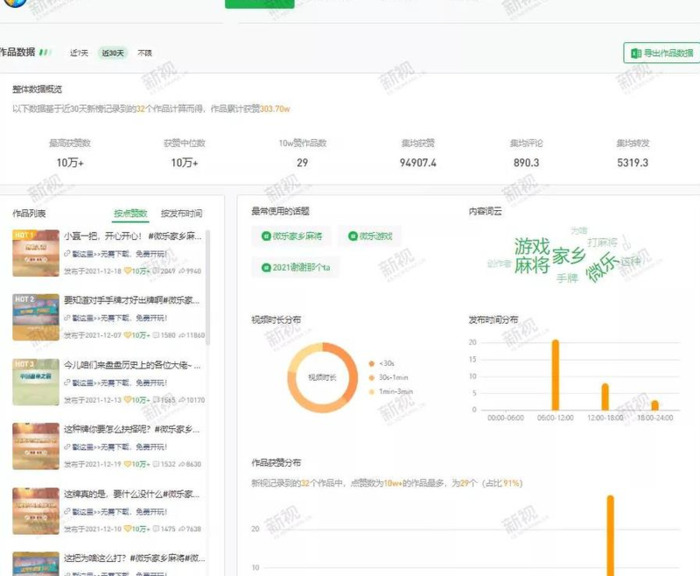Image resolution: width=700 pixels, height=576 pixels.
Task: Click word 游戏 in the word cloud
Action: [x=532, y=246]
